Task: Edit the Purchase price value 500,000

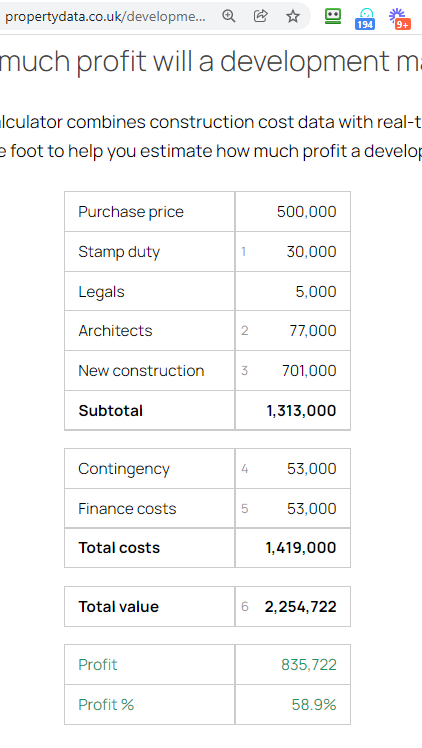Action: [x=307, y=212]
